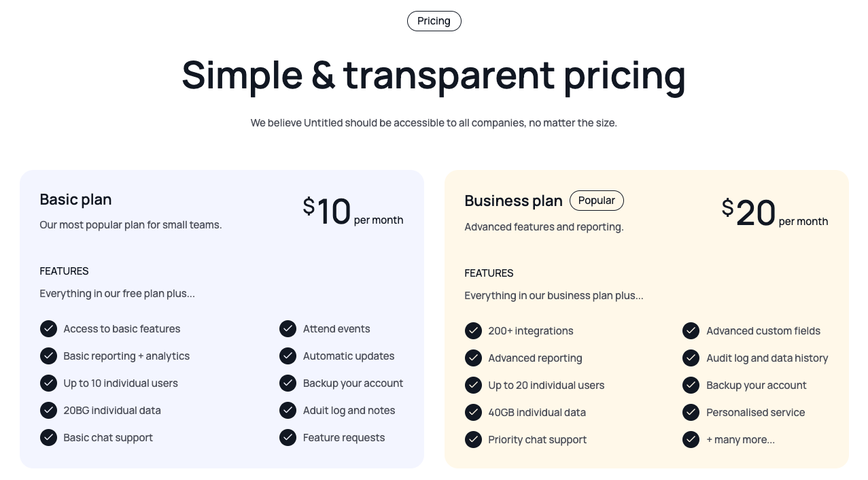Click the Simple & transparent pricing title
Screen dimensions: 868x480
434,75
